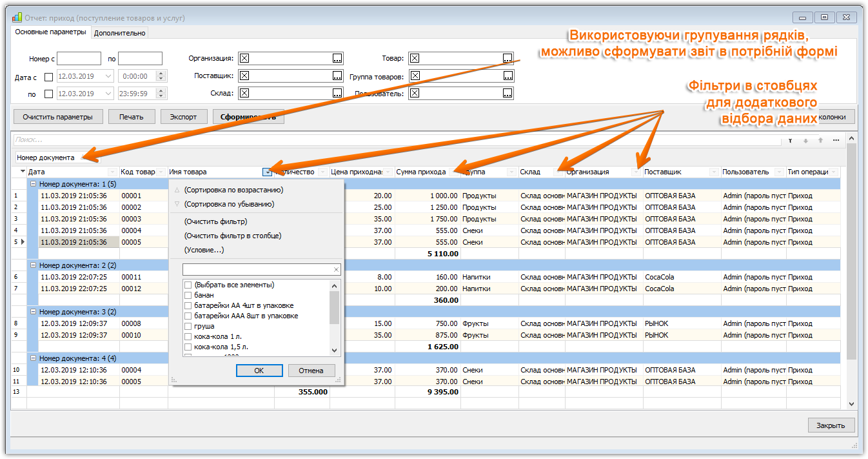The image size is (868, 459).
Task: Check the 'банан' filter item
Action: 188,295
